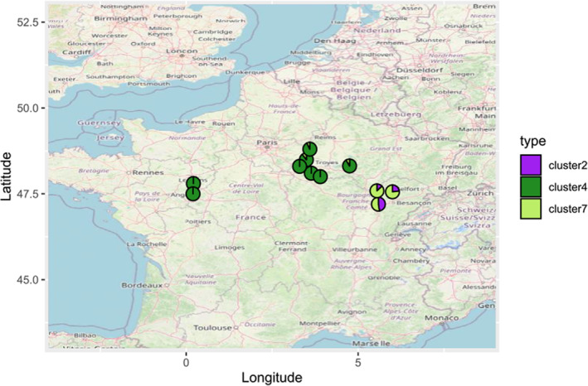Screen dimensions: 588x386
Task: Click the Toulouse city label on the map
Action: (x=211, y=327)
